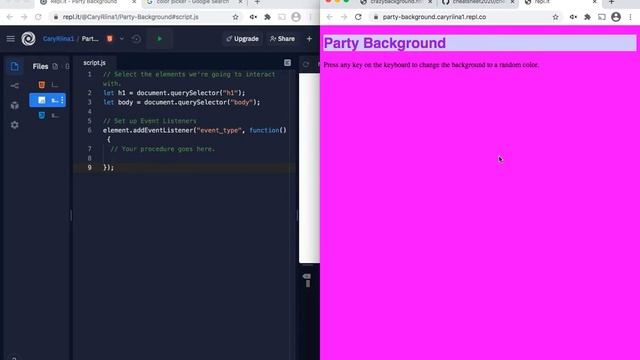Open Extensions puzzle icon in left browser
The width and height of the screenshot is (640, 360).
(x=267, y=17)
